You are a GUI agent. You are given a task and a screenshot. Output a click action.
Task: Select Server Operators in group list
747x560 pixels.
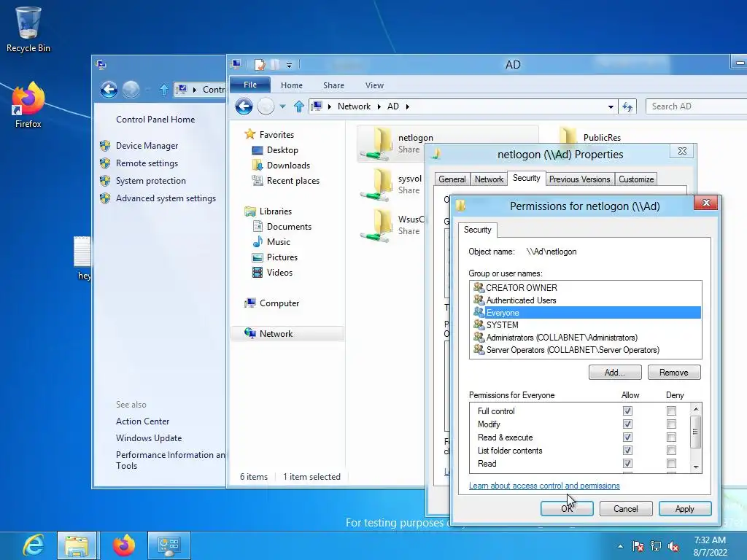pos(586,349)
